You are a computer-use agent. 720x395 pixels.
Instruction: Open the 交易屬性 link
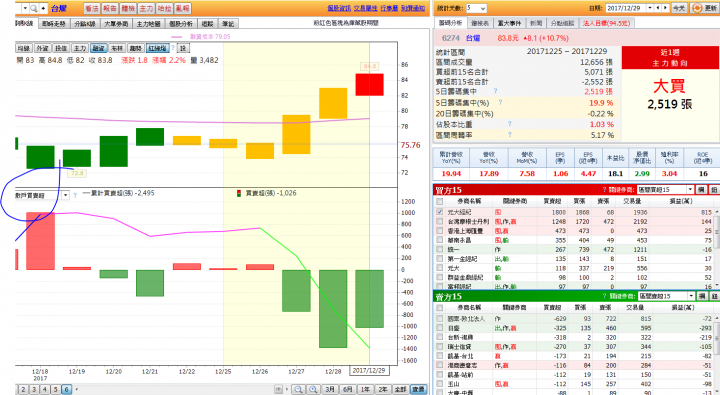click(366, 8)
